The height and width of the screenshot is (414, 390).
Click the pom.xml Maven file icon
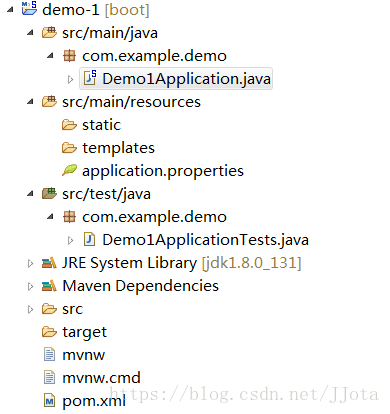pyautogui.click(x=49, y=400)
